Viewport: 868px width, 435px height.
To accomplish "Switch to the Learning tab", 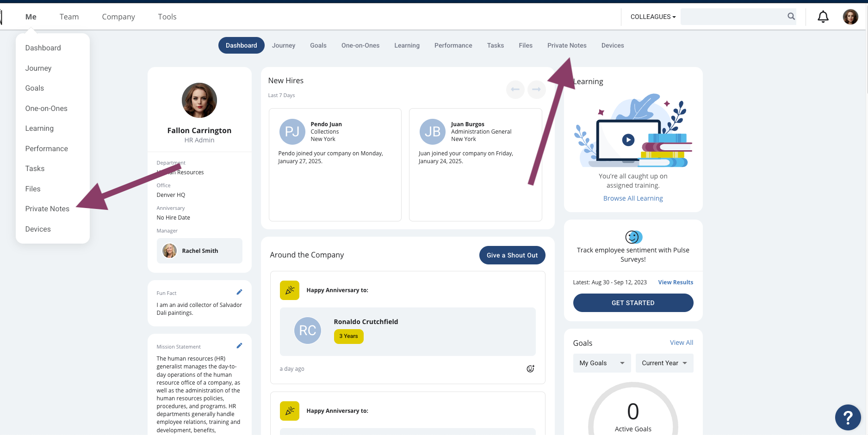I will point(407,45).
